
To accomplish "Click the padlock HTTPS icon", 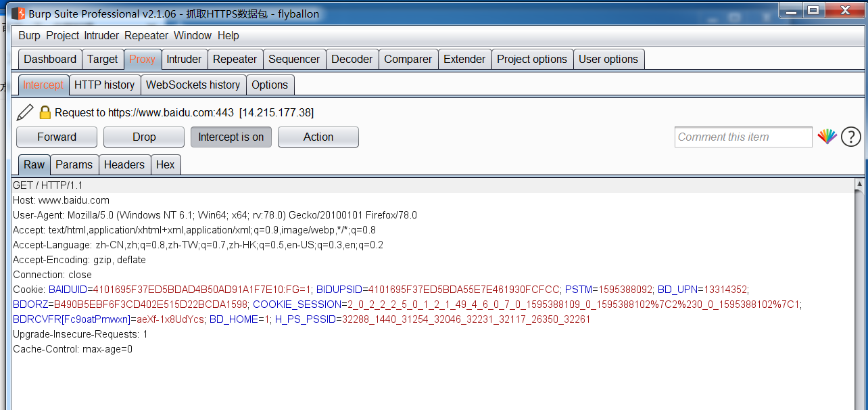I will tap(45, 112).
